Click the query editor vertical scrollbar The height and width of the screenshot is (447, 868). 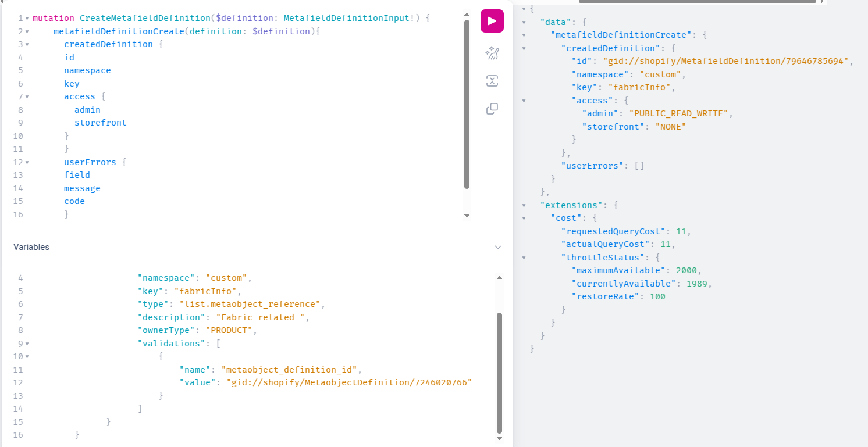[467, 105]
